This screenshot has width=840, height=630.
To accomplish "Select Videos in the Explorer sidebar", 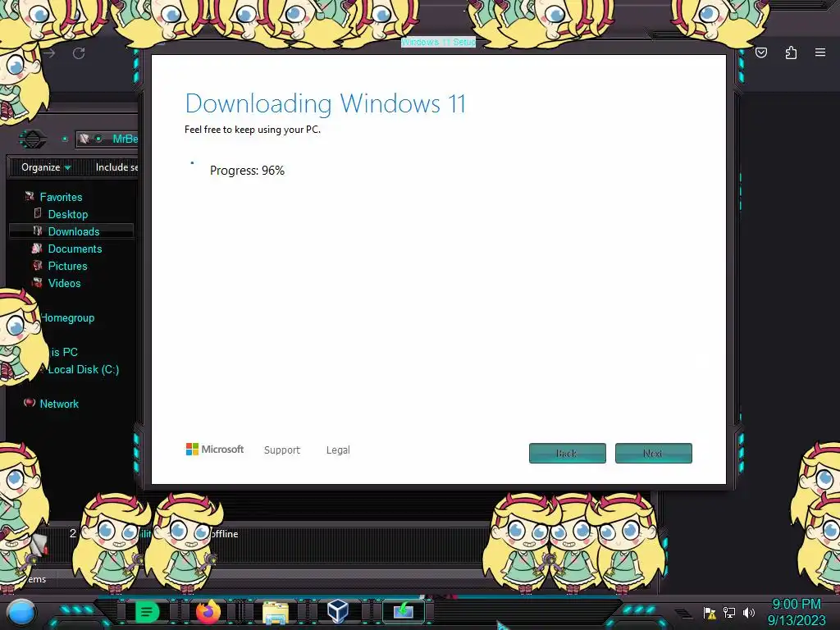I will [64, 283].
